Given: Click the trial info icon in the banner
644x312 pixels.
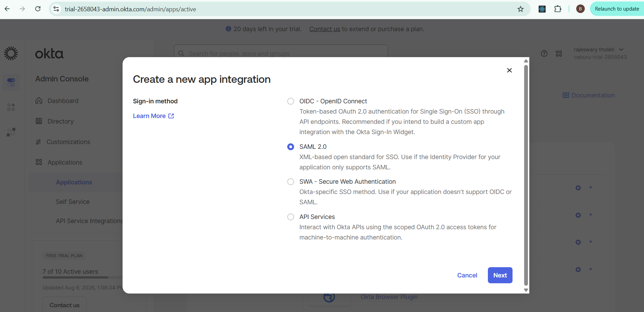Looking at the screenshot, I should click(x=228, y=29).
